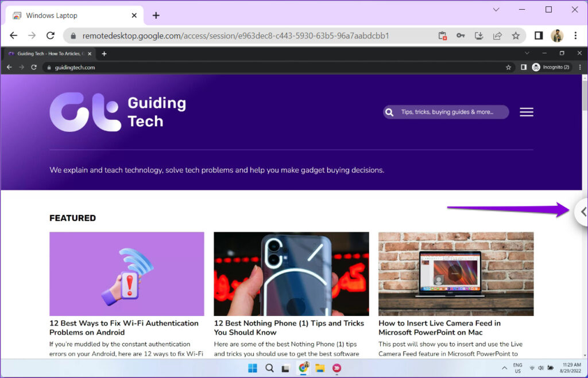Click the clipboard sync icon in the address bar

(442, 35)
